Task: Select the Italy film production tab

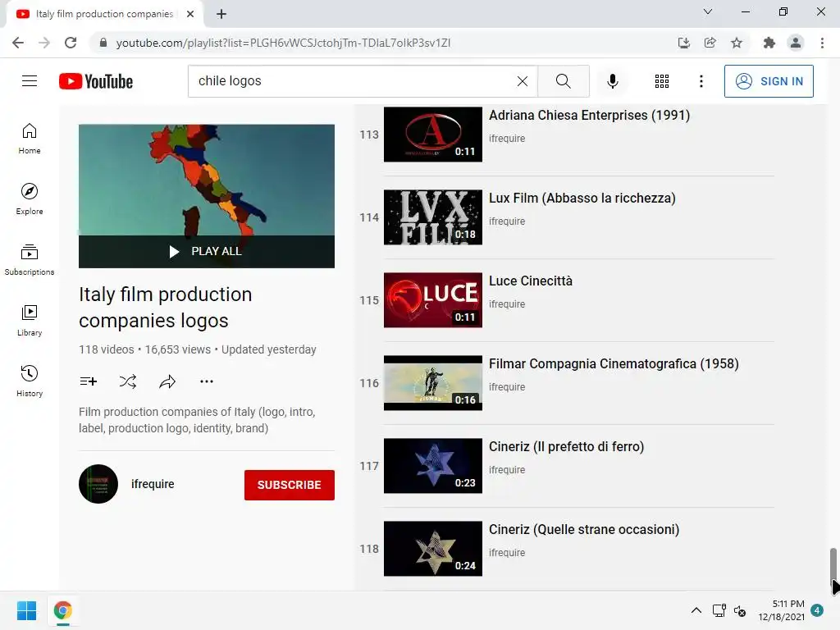Action: [104, 14]
